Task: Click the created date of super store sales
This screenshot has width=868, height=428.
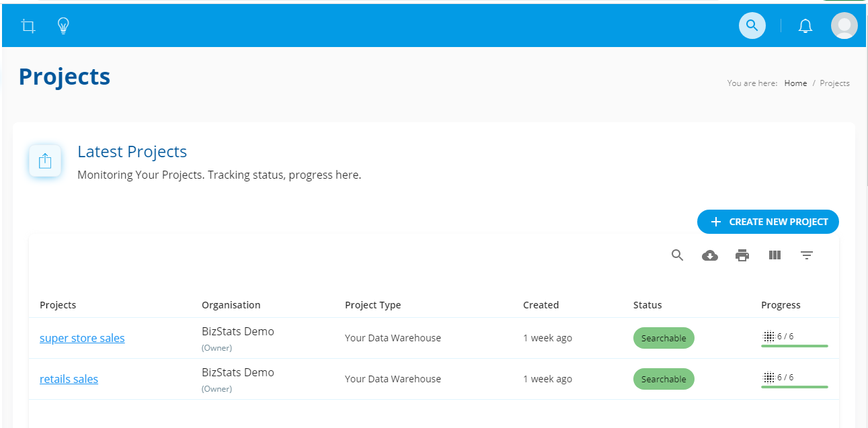Action: 547,338
